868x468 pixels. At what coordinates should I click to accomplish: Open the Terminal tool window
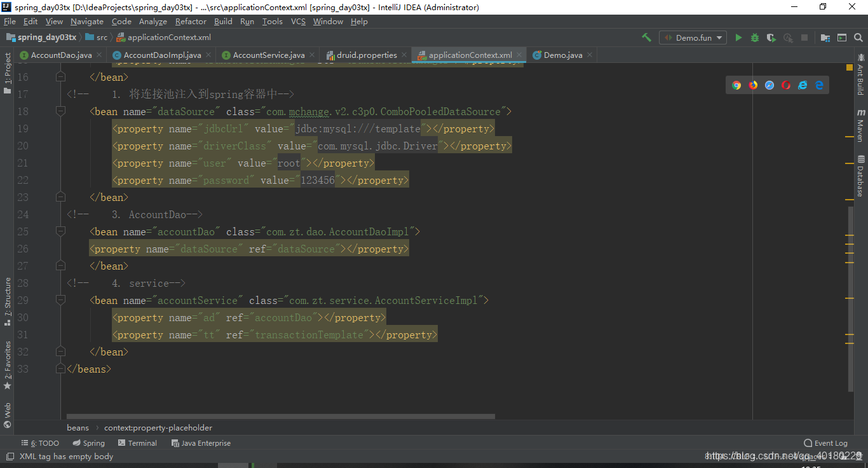click(x=137, y=443)
